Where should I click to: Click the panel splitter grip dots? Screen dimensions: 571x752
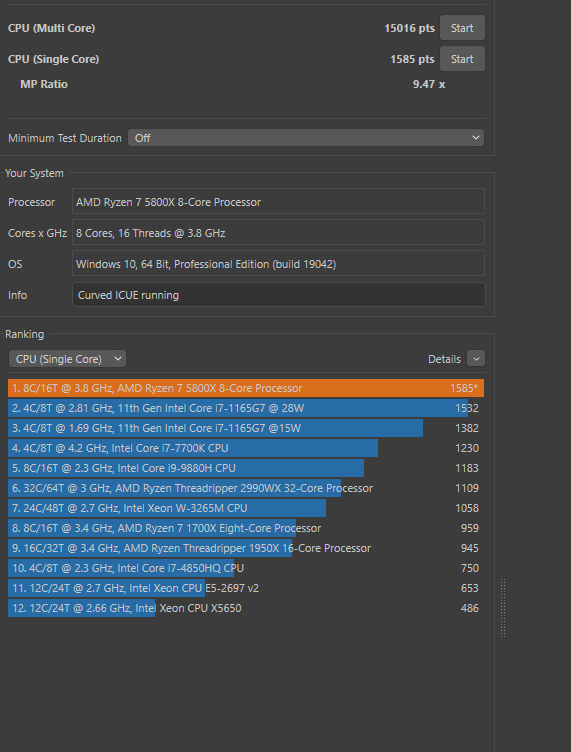point(503,608)
